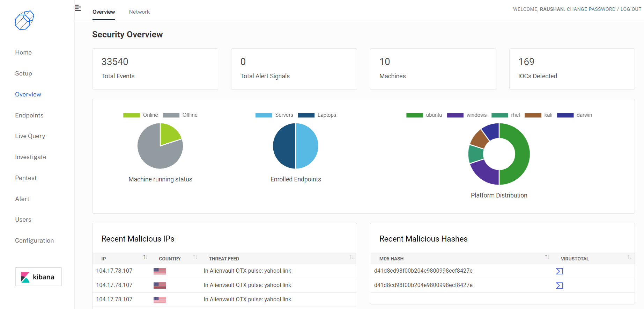Click the blue cube logo icon
644x309 pixels.
coord(24,20)
